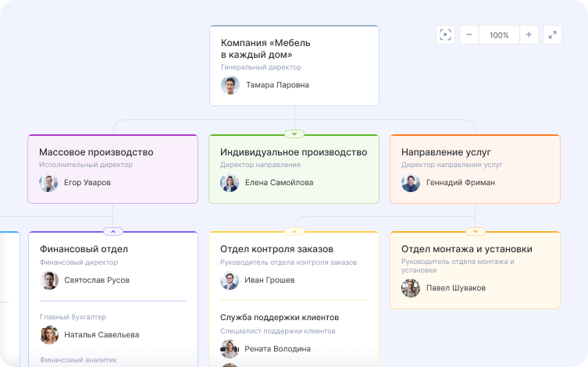Open Елена Самойлова's avatar

[x=230, y=183]
